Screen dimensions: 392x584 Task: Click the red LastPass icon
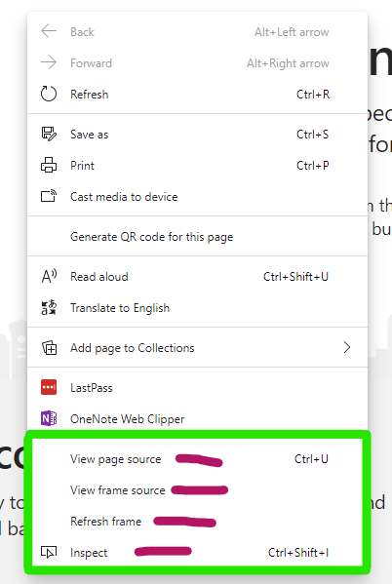49,387
